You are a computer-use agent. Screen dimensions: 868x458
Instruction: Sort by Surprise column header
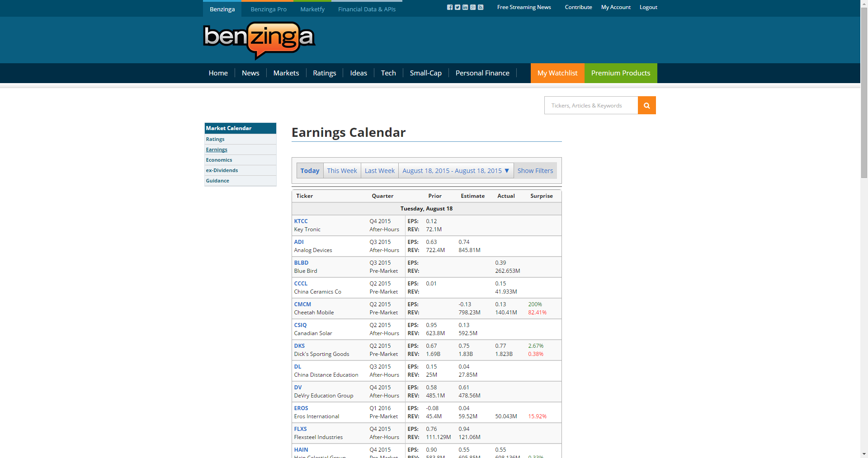pos(542,196)
